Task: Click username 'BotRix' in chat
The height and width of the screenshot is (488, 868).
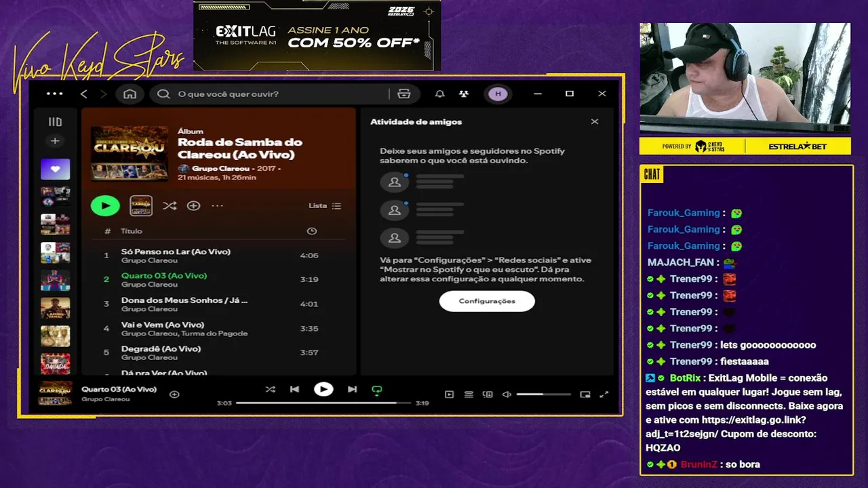Action: [684, 378]
